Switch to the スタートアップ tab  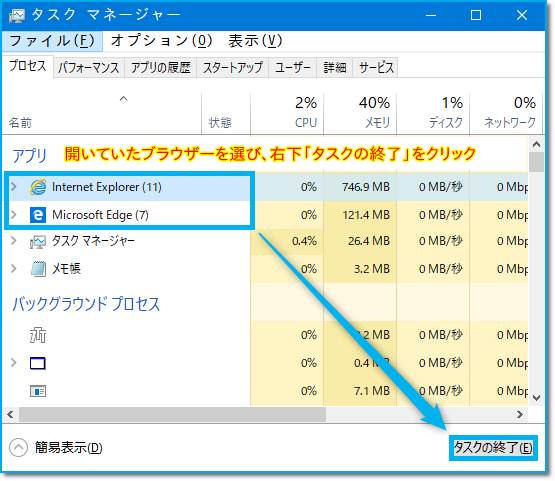coord(233,68)
